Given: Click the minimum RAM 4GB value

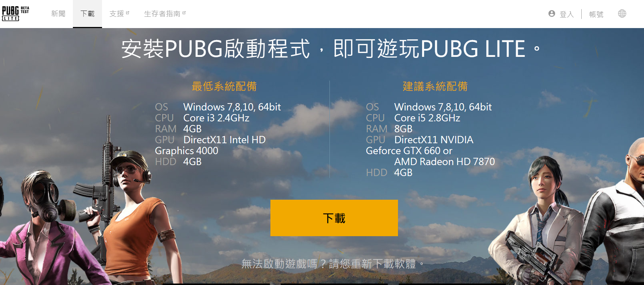Looking at the screenshot, I should [192, 129].
